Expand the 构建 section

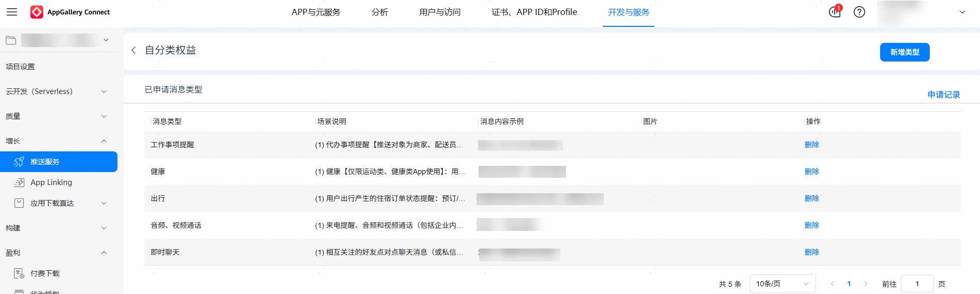(x=104, y=228)
